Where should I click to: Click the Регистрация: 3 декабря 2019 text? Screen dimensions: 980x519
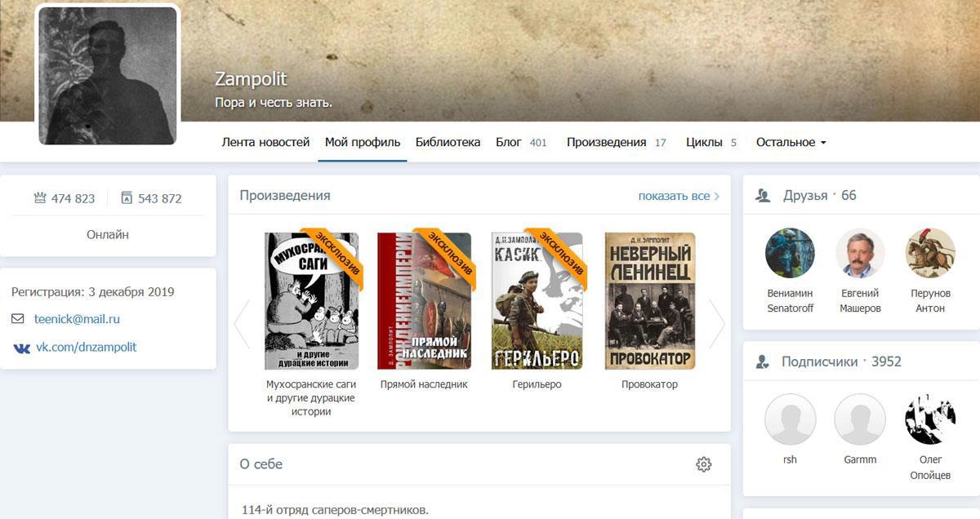93,291
